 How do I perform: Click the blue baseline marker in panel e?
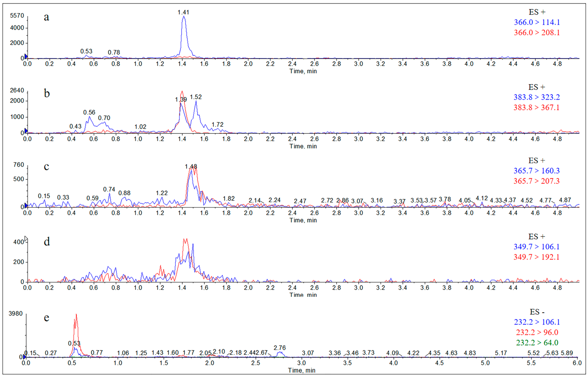(x=24, y=357)
